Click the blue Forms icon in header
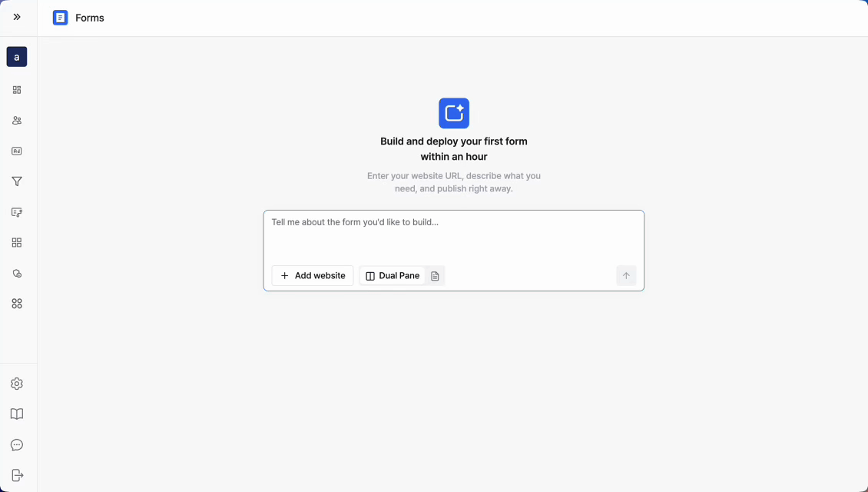The width and height of the screenshot is (868, 492). 61,18
